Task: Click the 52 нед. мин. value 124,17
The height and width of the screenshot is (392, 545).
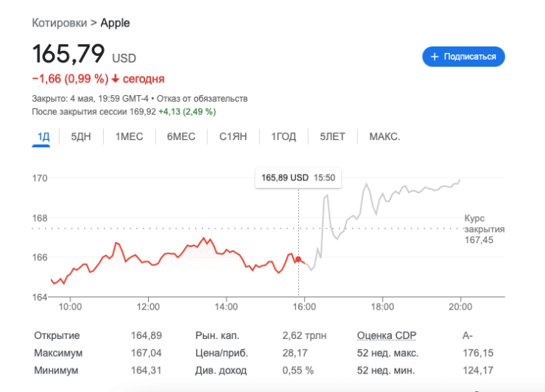Action: click(478, 370)
